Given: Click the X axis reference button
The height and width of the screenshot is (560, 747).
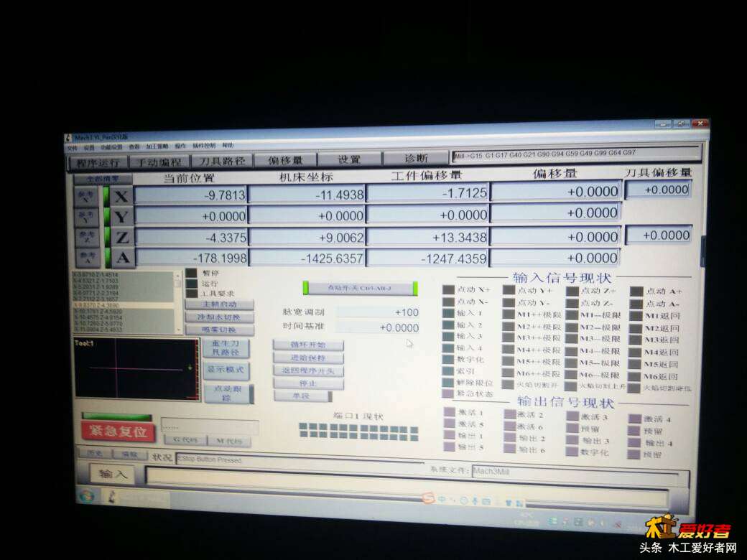Looking at the screenshot, I should (x=87, y=196).
